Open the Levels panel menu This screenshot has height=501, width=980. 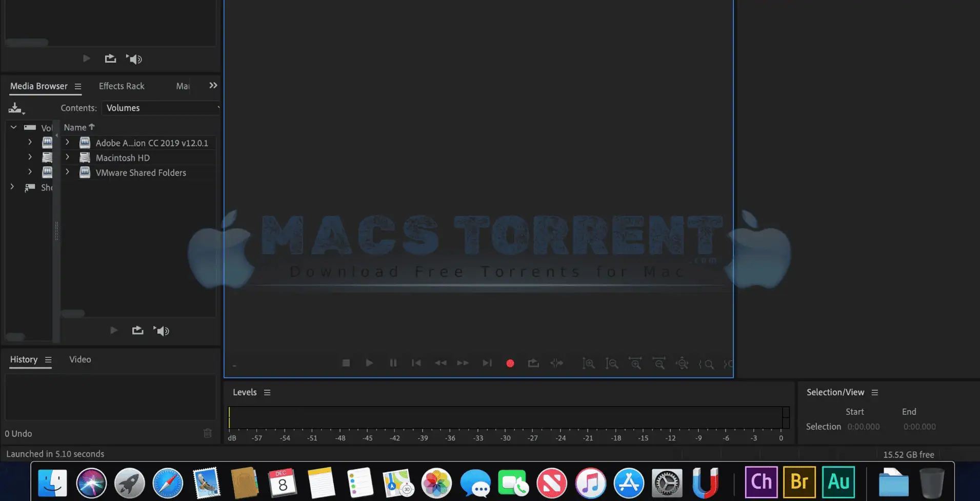tap(267, 392)
